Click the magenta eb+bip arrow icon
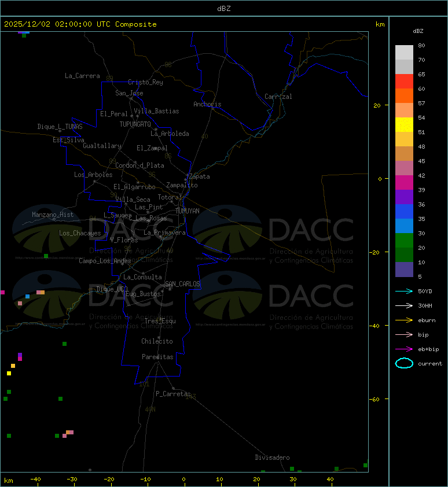Viewport: 448px width, 487px height. click(x=404, y=349)
